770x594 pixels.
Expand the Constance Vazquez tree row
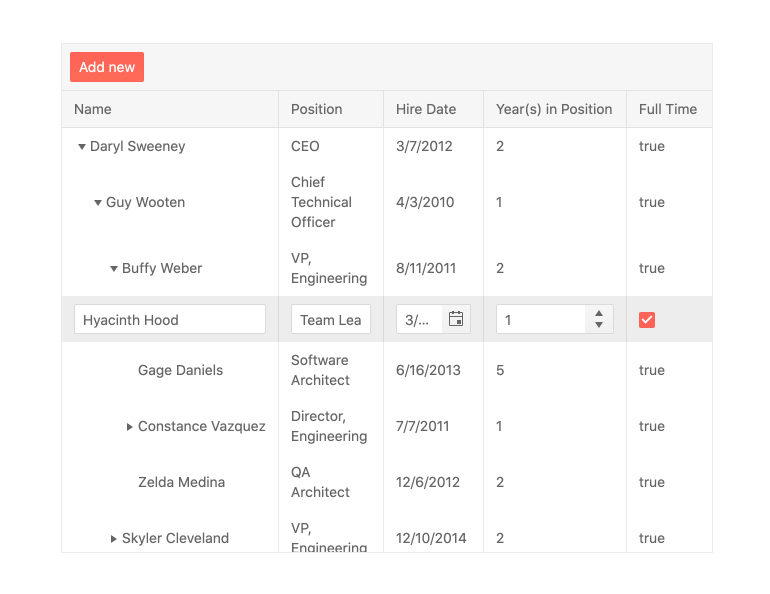click(x=129, y=427)
